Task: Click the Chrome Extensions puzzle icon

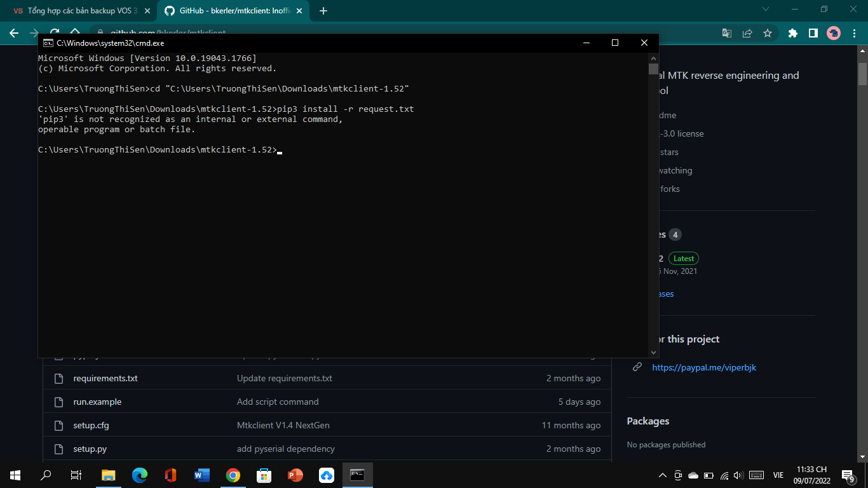Action: click(792, 33)
